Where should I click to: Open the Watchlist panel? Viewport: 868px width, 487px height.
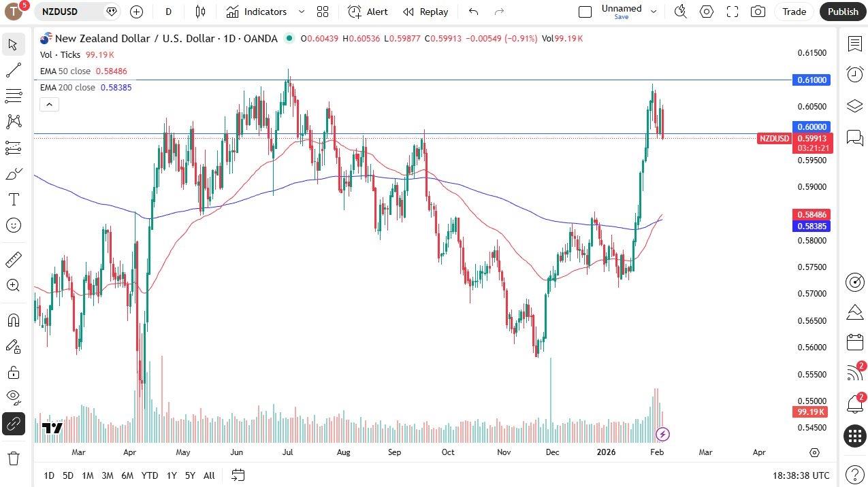click(855, 44)
